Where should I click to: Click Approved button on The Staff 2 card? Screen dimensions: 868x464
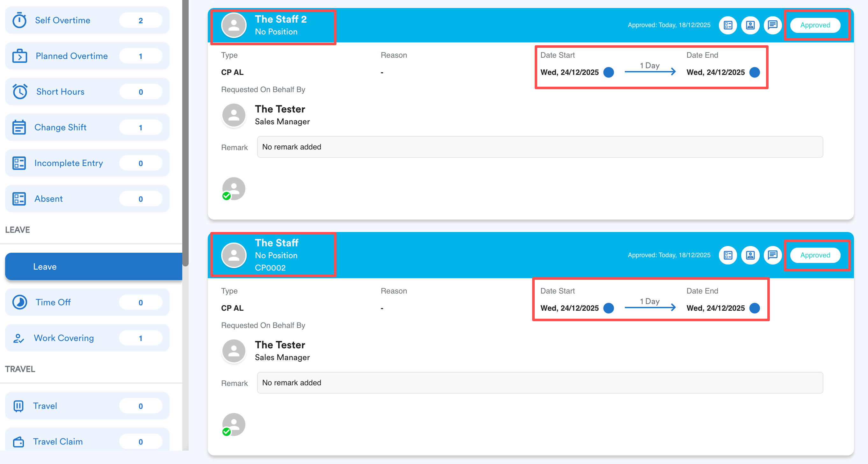(815, 25)
